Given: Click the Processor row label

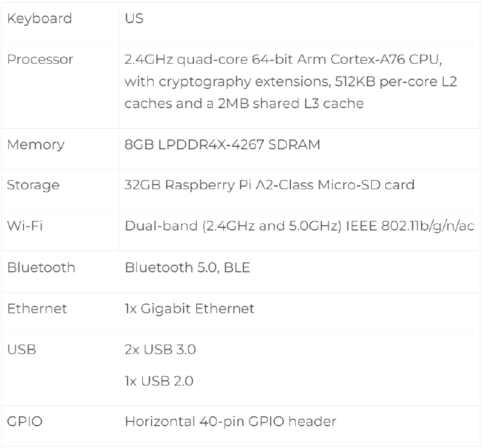Looking at the screenshot, I should [40, 60].
